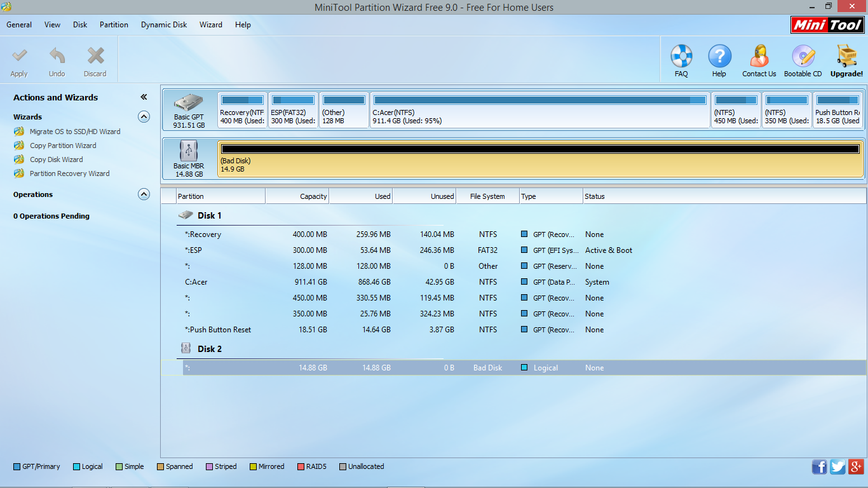
Task: Click the application icon in title bar
Action: tap(7, 7)
